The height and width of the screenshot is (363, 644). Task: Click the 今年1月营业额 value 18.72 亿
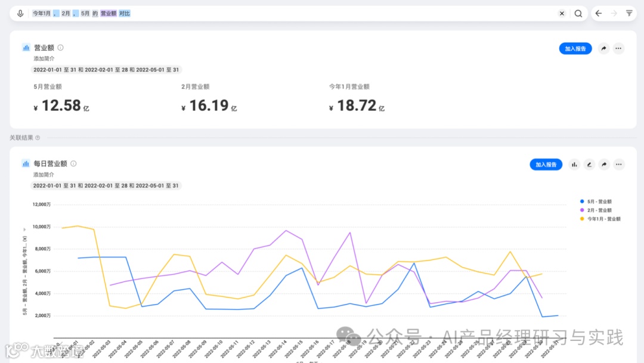tap(357, 106)
